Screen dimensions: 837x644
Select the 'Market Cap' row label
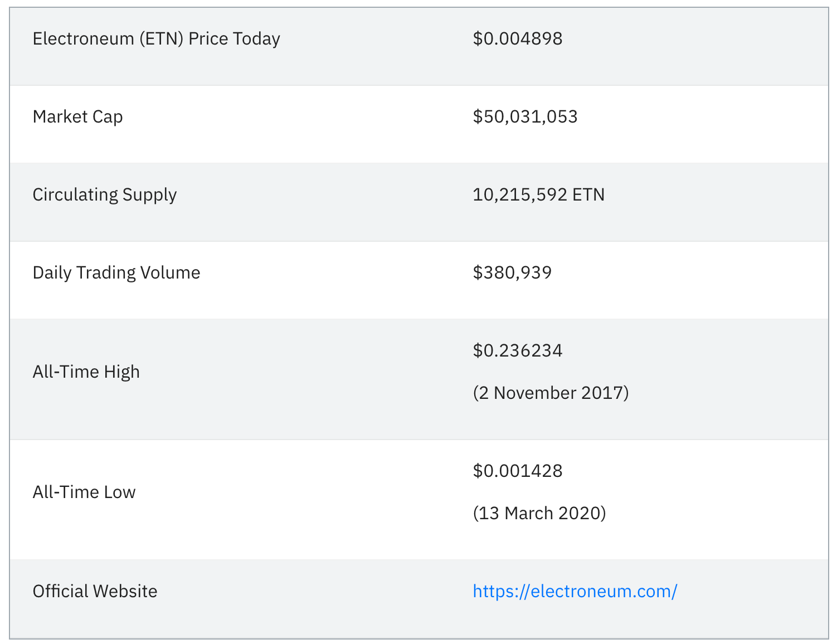point(77,117)
